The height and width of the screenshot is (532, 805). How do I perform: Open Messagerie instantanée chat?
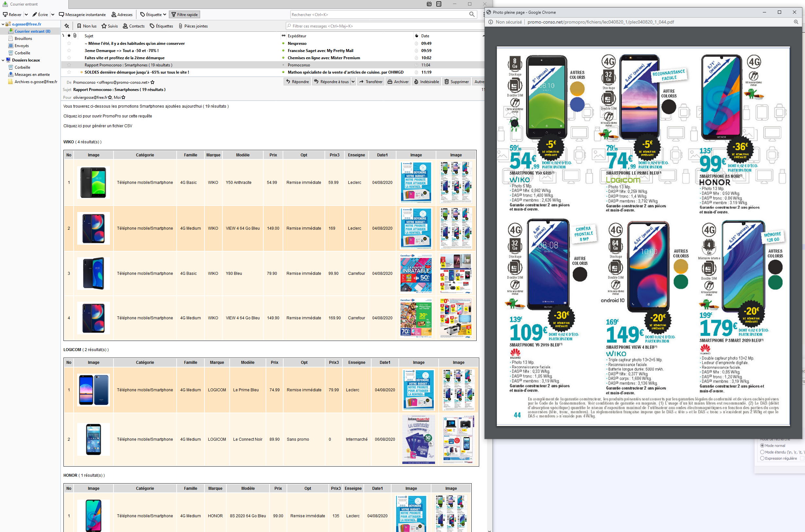[x=82, y=15]
